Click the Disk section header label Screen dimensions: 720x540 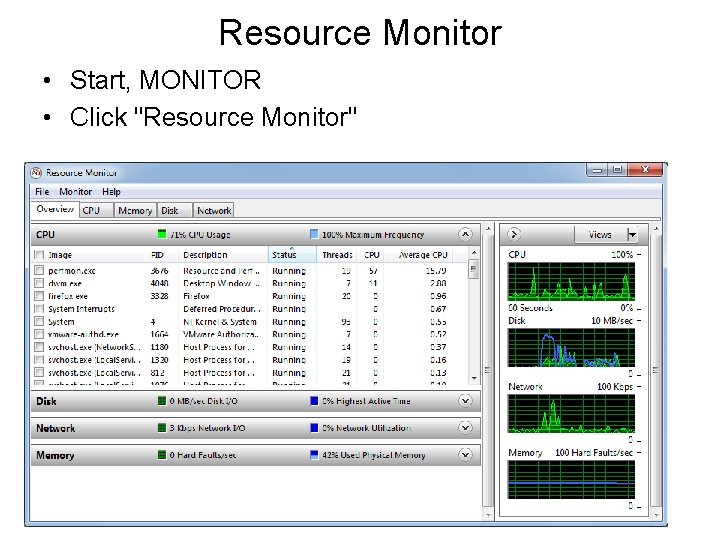pyautogui.click(x=46, y=401)
